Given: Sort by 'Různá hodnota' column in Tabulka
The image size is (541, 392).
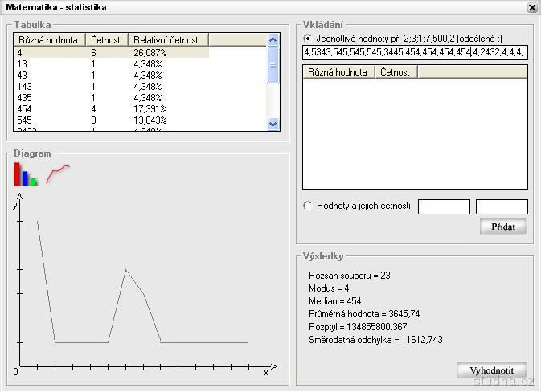Looking at the screenshot, I should 50,39.
